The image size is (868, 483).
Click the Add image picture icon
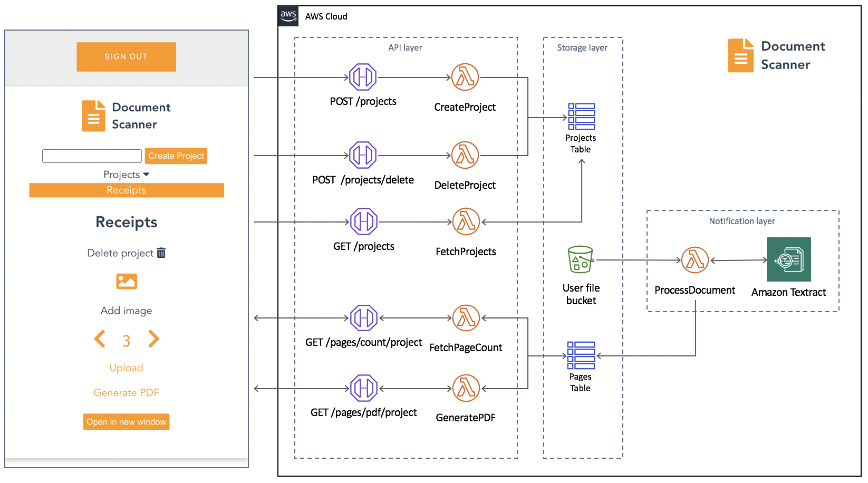point(127,282)
